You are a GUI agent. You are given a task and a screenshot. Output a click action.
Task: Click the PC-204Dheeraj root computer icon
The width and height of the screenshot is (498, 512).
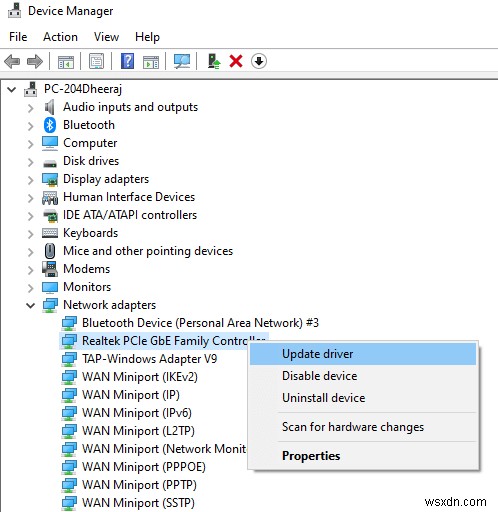pyautogui.click(x=31, y=89)
